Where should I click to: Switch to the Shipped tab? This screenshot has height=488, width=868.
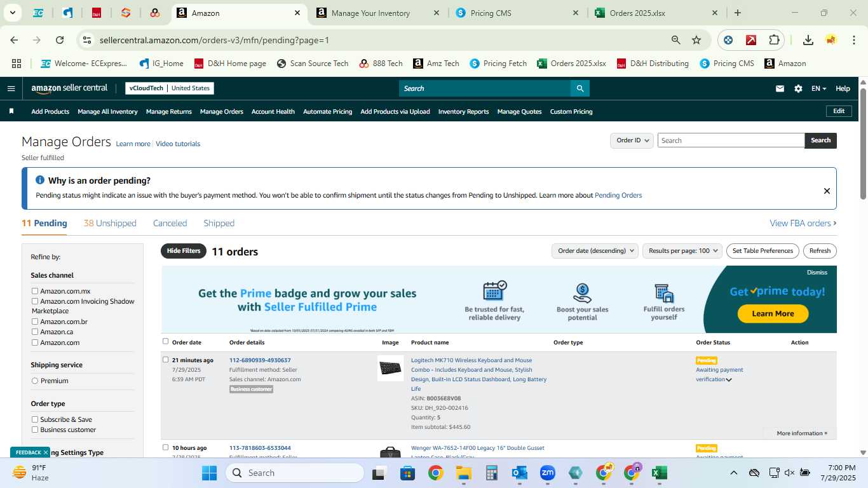219,223
